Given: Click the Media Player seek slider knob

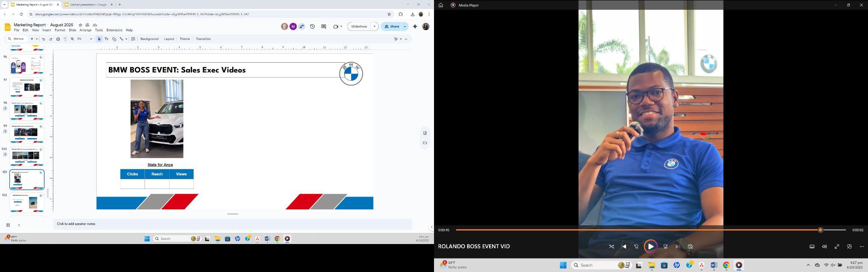Looking at the screenshot, I should 820,230.
